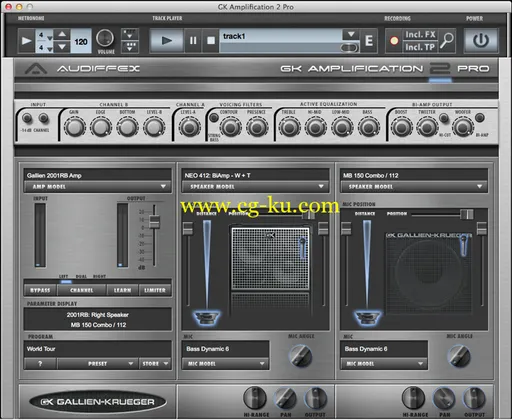Image resolution: width=512 pixels, height=420 pixels.
Task: Click the 120 tempo value field
Action: tap(81, 41)
